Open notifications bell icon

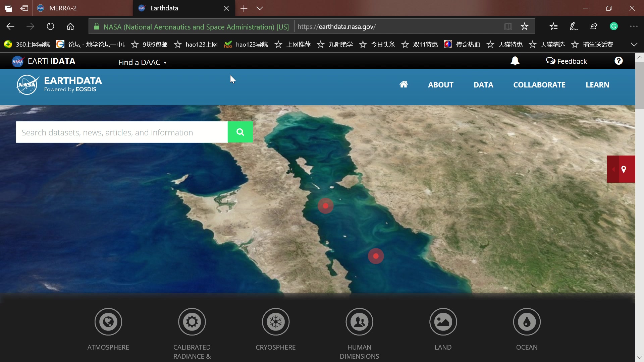(515, 61)
